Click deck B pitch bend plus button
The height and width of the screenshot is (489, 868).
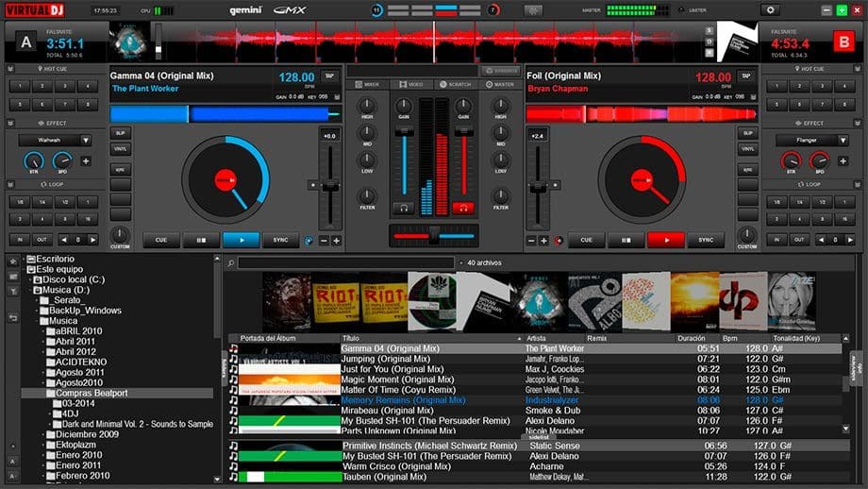543,241
